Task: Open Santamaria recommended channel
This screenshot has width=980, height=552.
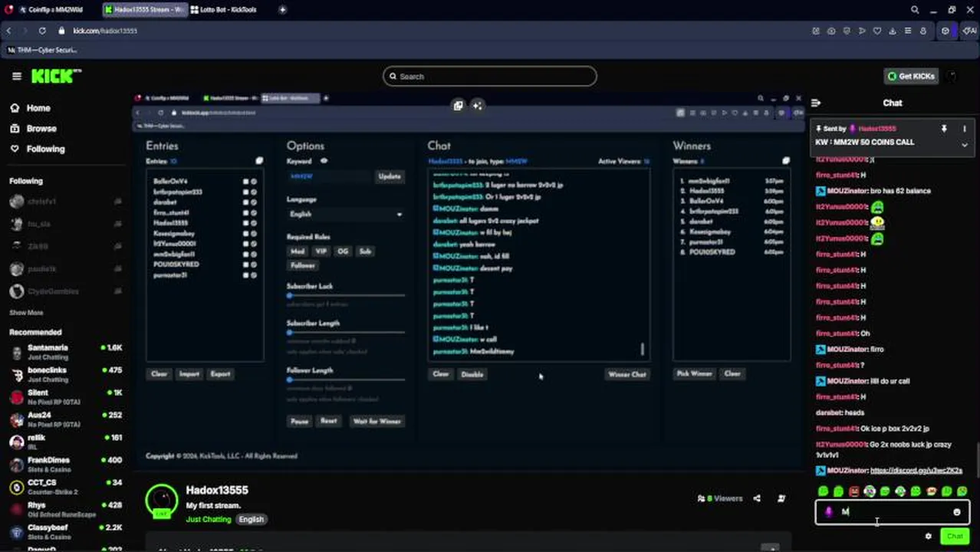Action: tap(64, 352)
